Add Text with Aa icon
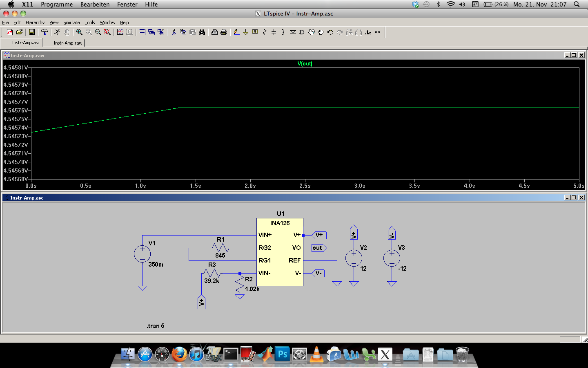Viewport: 588px width, 368px height. [x=368, y=32]
